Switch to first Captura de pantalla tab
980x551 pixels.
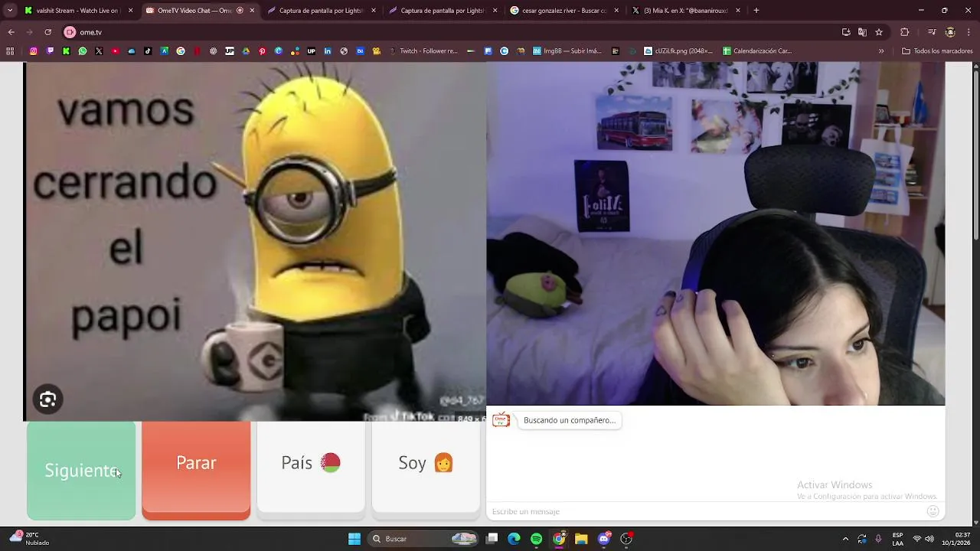point(322,11)
